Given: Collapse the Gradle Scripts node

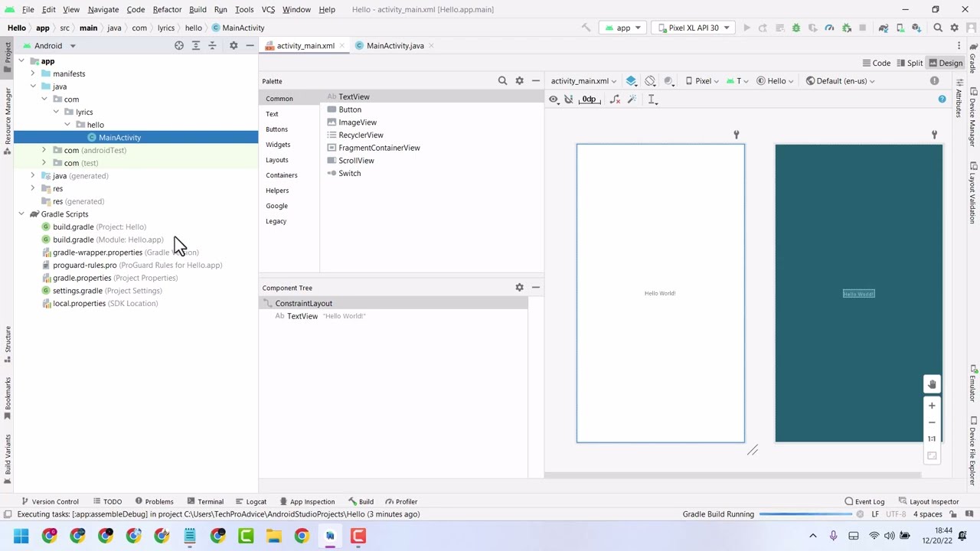Looking at the screenshot, I should pos(21,214).
